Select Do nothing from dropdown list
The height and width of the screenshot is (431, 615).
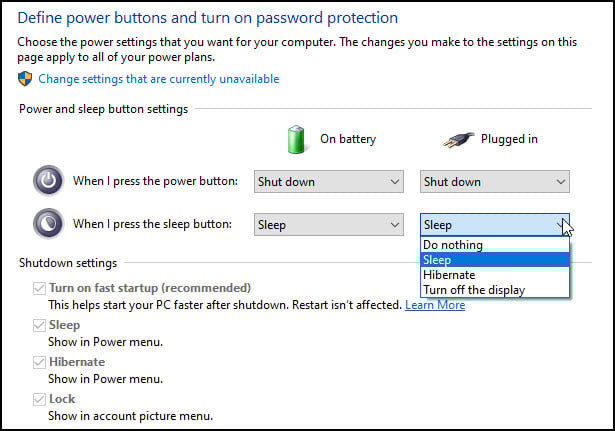[495, 245]
